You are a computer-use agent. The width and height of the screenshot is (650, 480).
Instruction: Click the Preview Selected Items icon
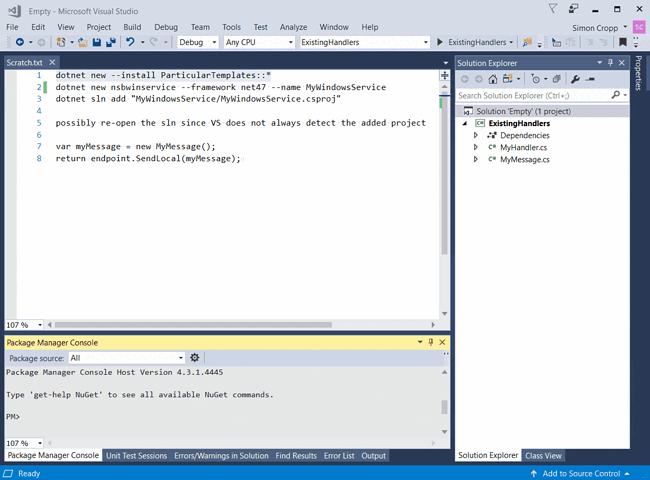point(590,79)
